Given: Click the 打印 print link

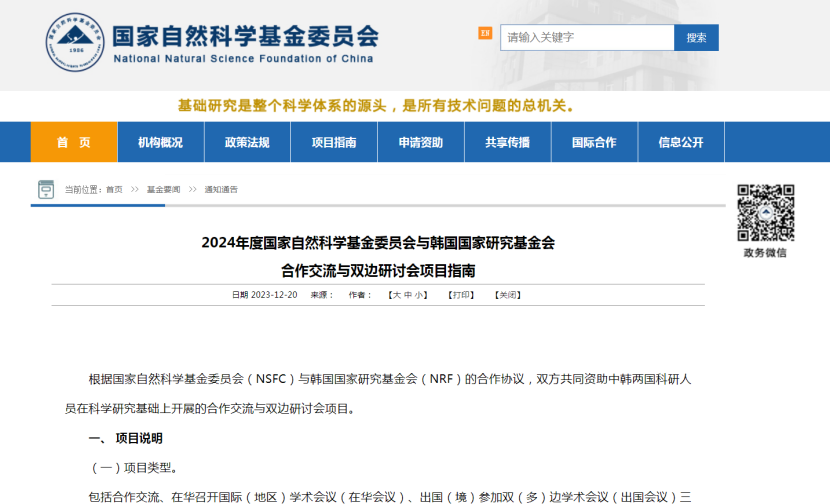Looking at the screenshot, I should [x=461, y=295].
